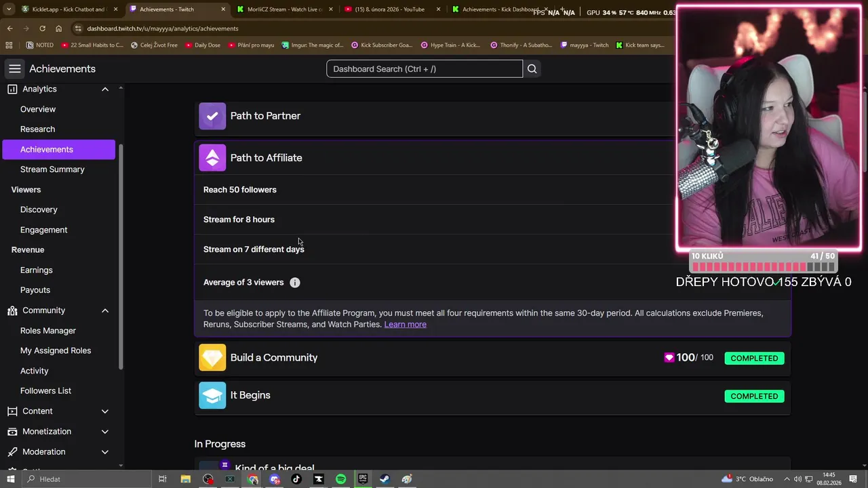Open the Hype Train bookmark
This screenshot has width=868, height=488.
coord(450,45)
